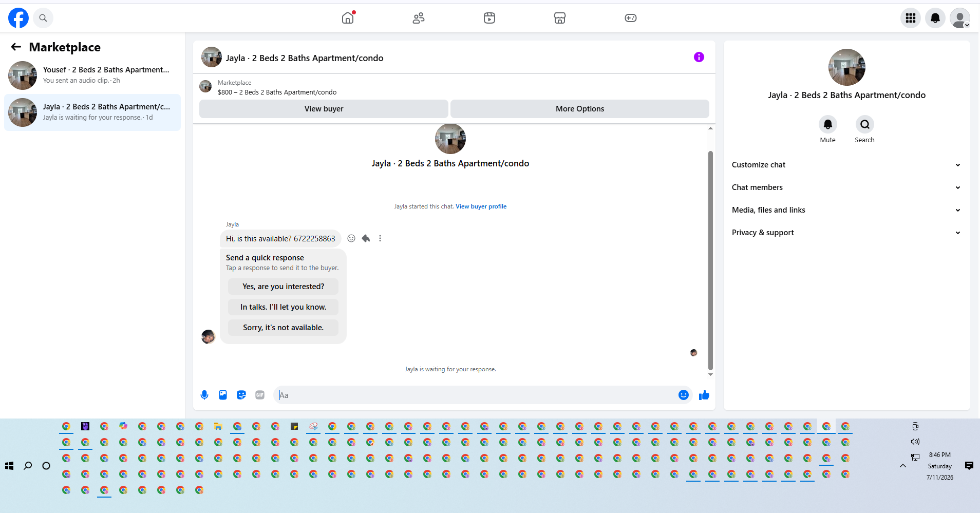Choose a sticker icon
980x513 pixels.
(241, 395)
